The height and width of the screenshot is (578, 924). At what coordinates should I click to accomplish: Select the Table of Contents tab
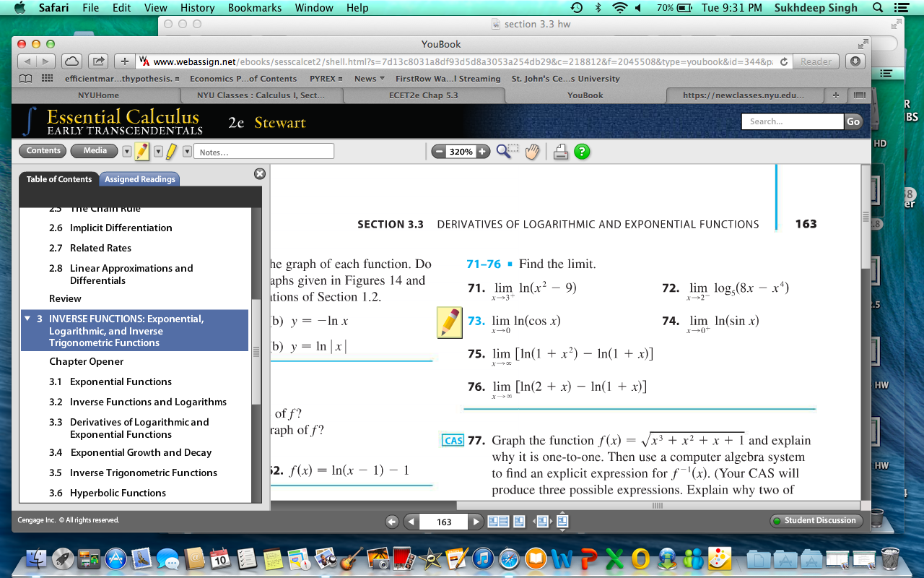59,179
